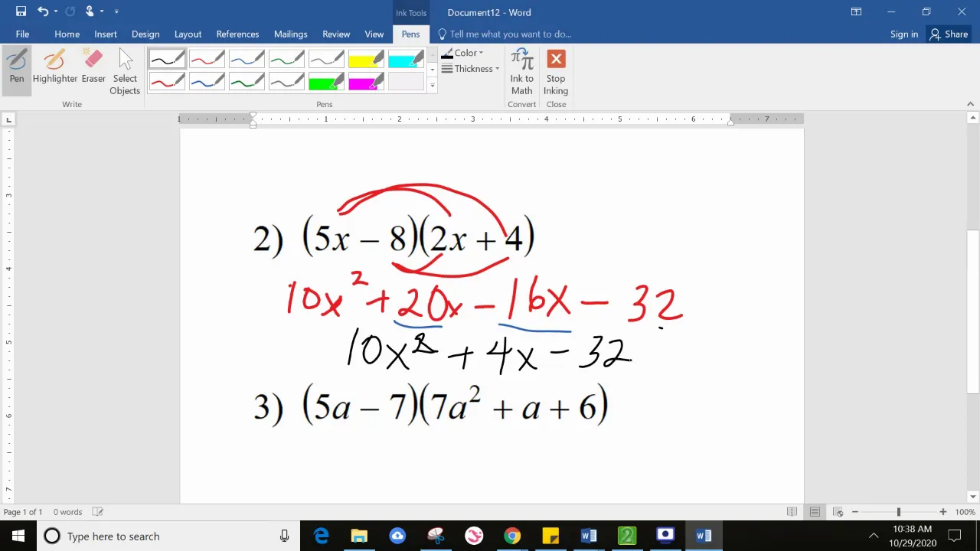Click the Share button
This screenshot has height=551, width=980.
coord(949,34)
